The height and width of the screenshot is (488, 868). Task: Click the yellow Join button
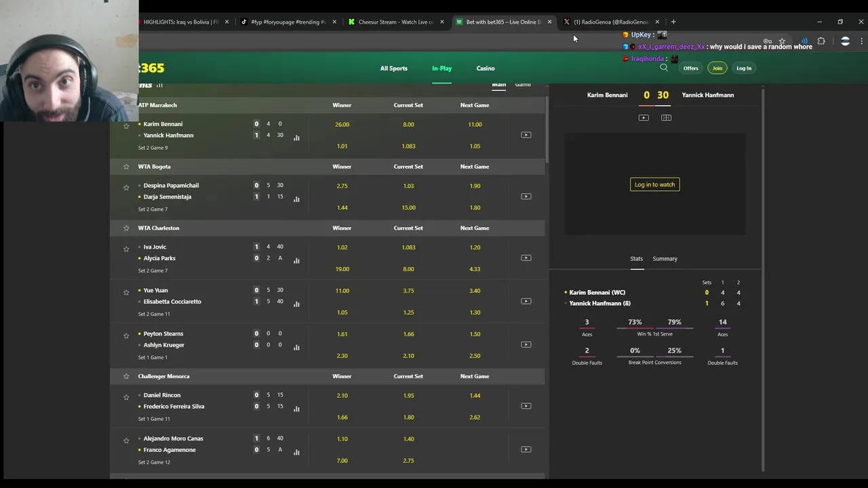[x=717, y=68]
